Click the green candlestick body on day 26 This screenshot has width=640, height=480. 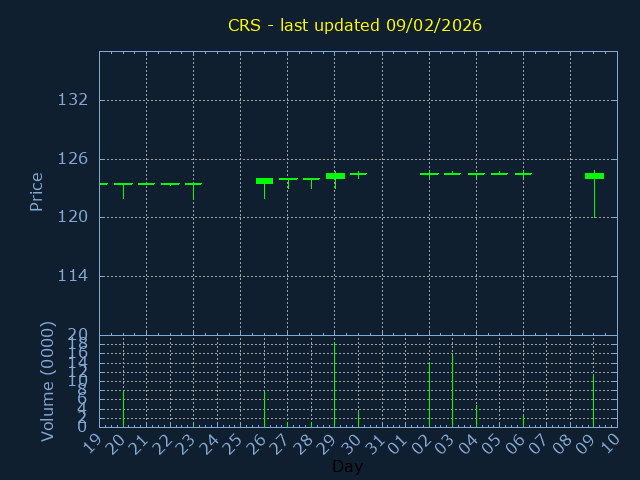click(264, 181)
